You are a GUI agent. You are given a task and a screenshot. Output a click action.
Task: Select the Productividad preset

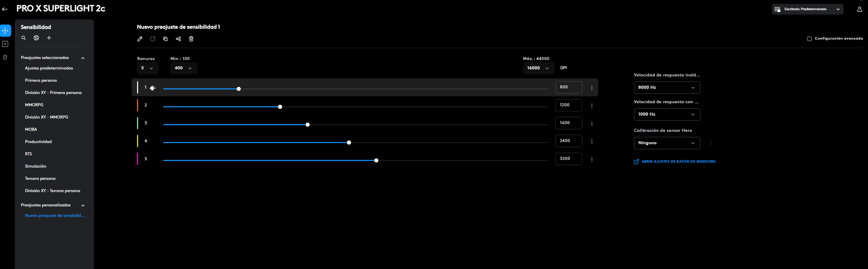tap(38, 142)
